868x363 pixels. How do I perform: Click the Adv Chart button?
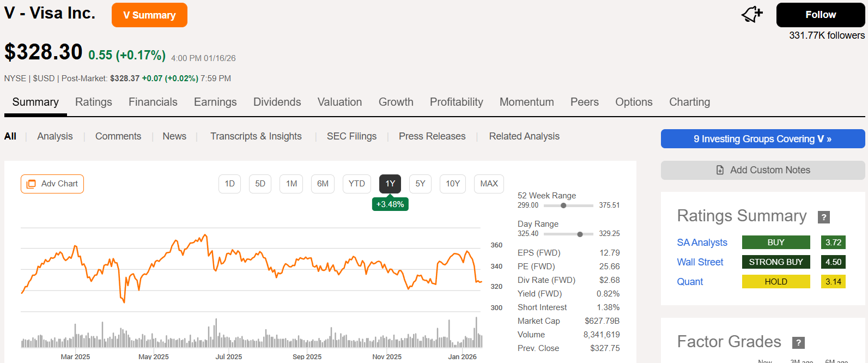[52, 184]
